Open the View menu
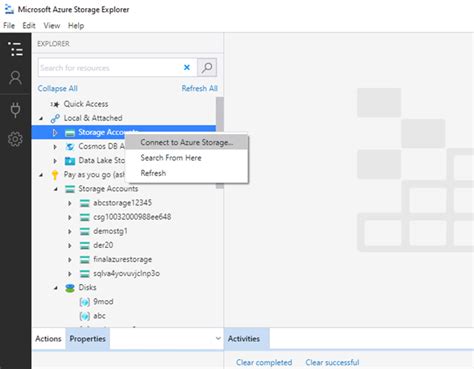 52,26
